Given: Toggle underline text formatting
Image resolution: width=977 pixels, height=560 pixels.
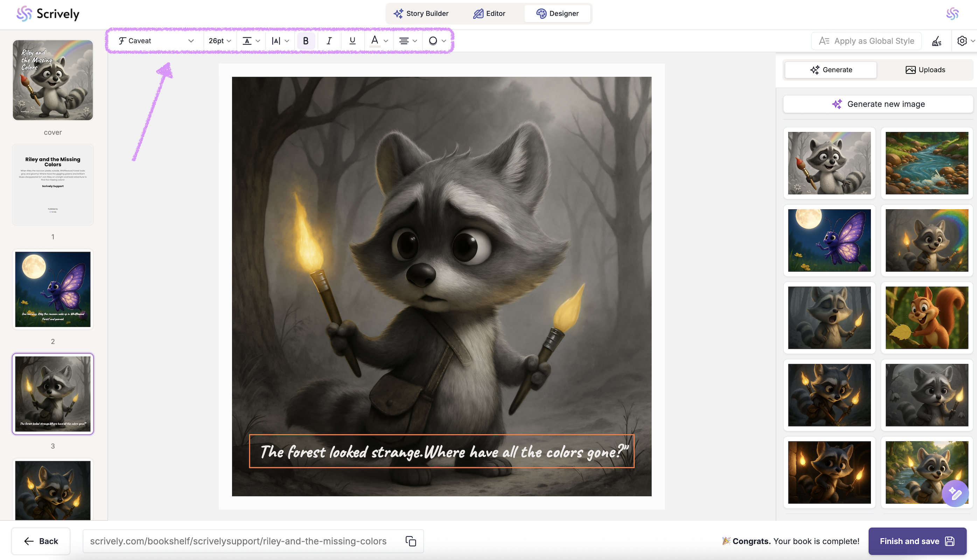Looking at the screenshot, I should [352, 41].
